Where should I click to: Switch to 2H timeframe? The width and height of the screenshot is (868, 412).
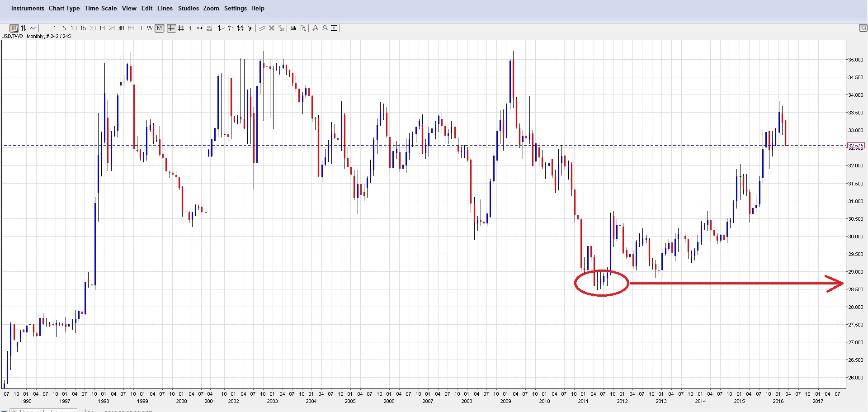(x=112, y=28)
